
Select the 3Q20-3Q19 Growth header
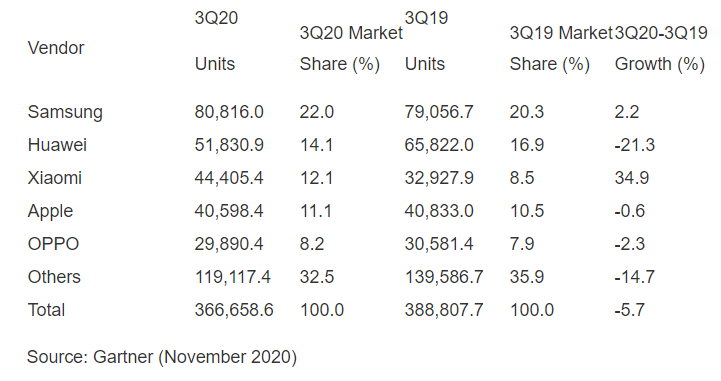pos(661,48)
